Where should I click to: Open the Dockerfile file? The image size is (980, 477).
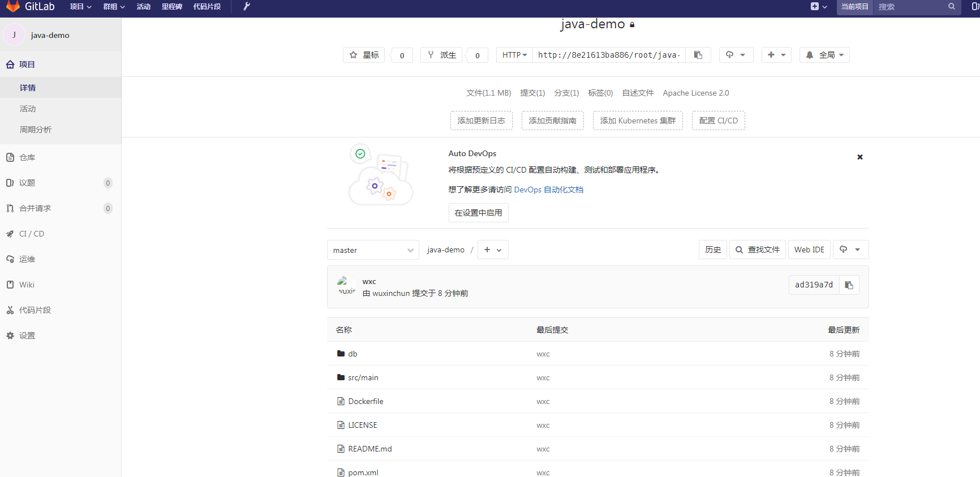click(x=366, y=401)
